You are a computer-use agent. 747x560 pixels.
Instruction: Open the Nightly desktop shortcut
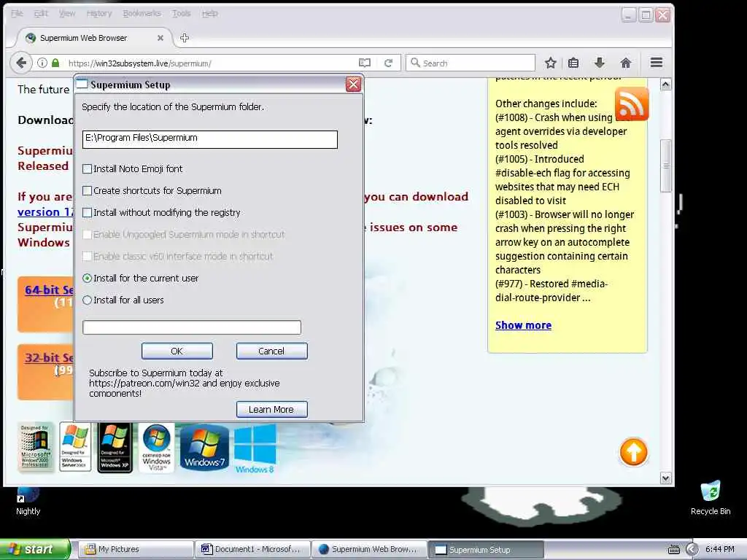pyautogui.click(x=28, y=502)
